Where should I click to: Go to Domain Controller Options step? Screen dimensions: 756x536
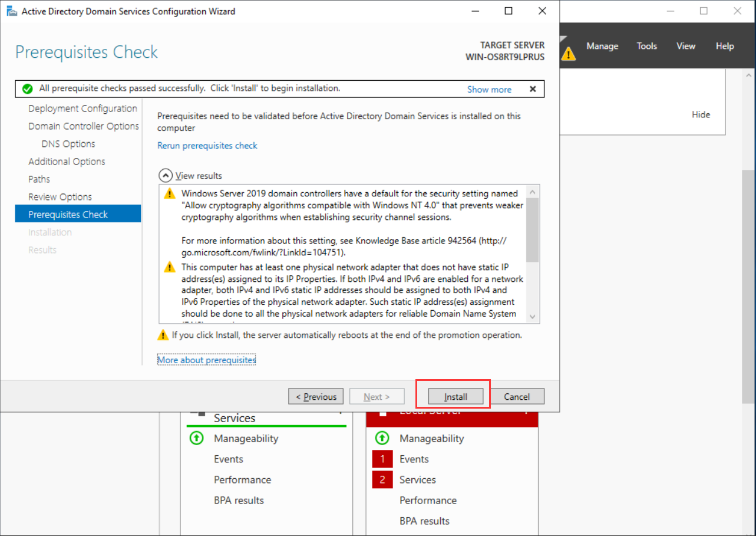pyautogui.click(x=84, y=126)
